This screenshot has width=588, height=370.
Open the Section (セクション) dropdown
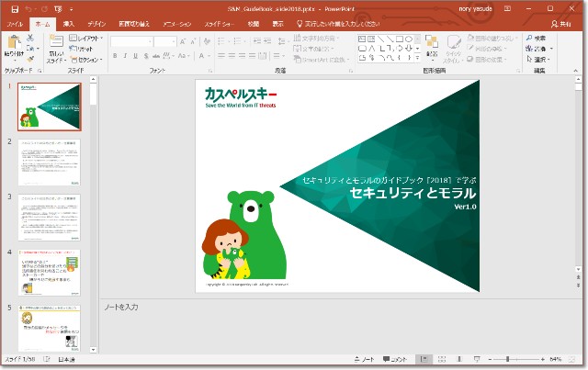88,58
